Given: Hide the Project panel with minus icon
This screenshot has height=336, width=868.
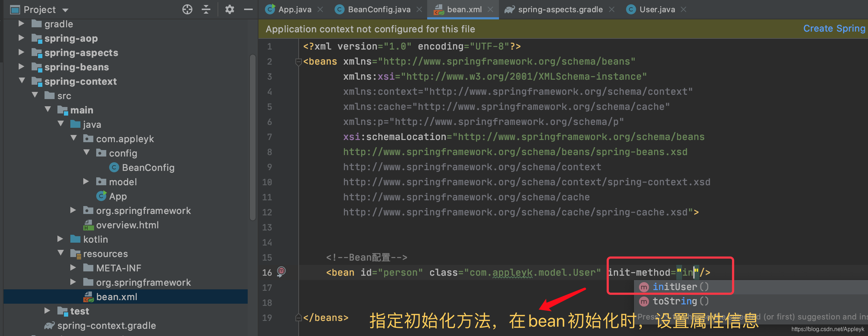Looking at the screenshot, I should point(248,9).
